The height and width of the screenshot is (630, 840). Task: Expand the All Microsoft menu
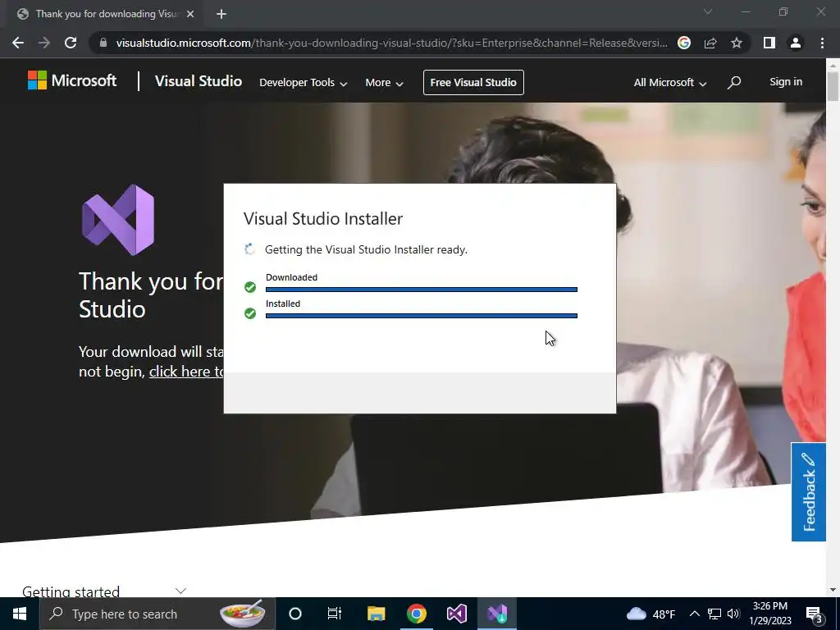670,83
